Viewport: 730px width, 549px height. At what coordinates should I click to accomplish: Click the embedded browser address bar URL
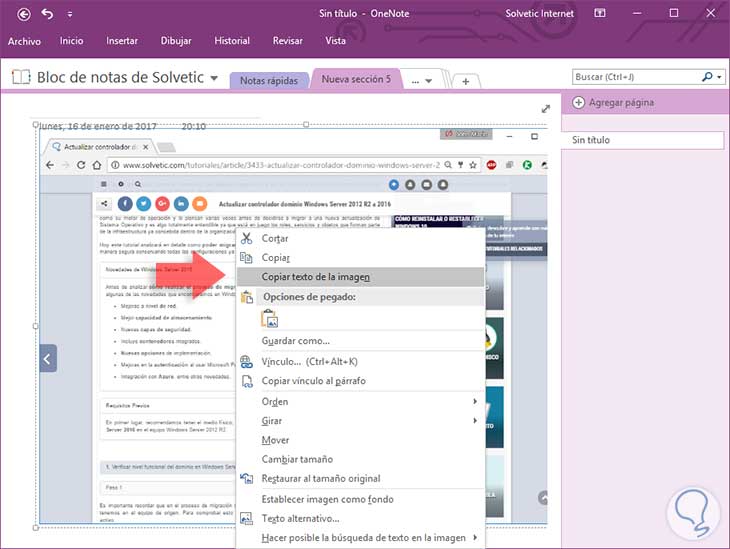coord(281,165)
